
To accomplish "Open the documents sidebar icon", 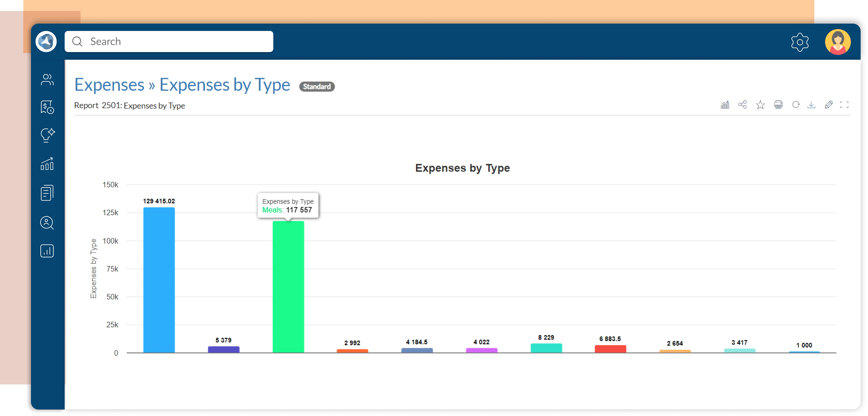I will (47, 193).
